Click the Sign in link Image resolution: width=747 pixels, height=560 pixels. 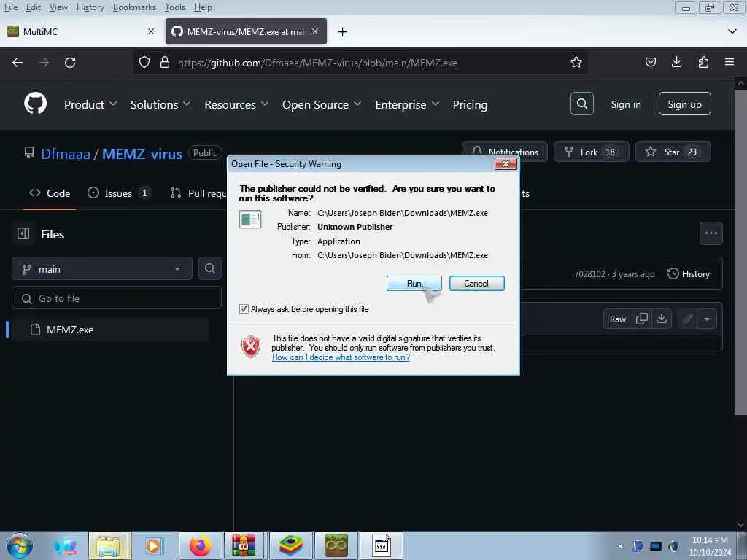(x=625, y=104)
